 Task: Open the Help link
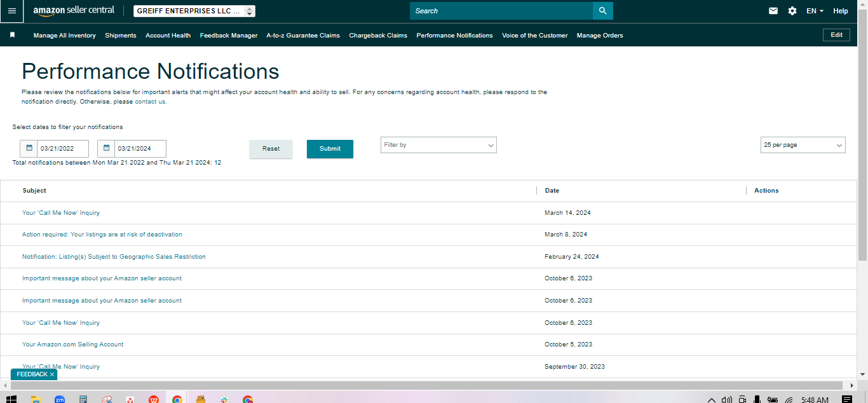coord(841,11)
